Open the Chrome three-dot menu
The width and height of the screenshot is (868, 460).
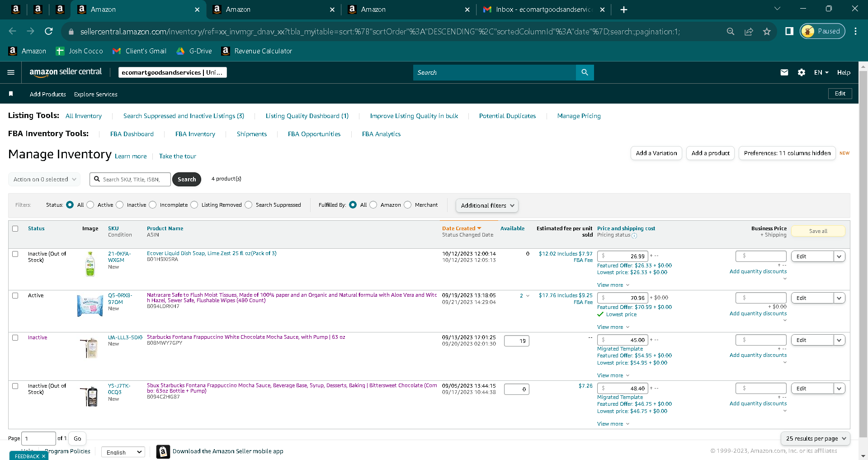point(856,31)
